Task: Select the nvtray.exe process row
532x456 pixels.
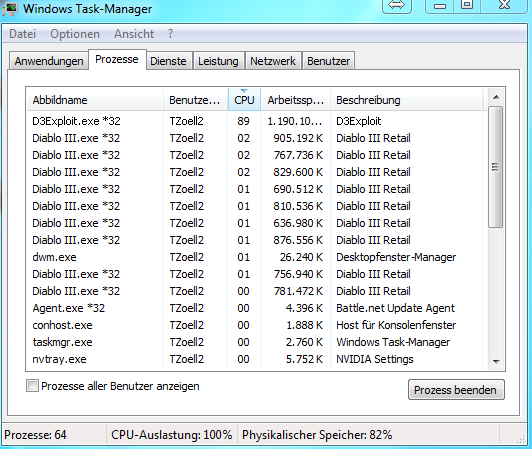Action: pos(254,359)
